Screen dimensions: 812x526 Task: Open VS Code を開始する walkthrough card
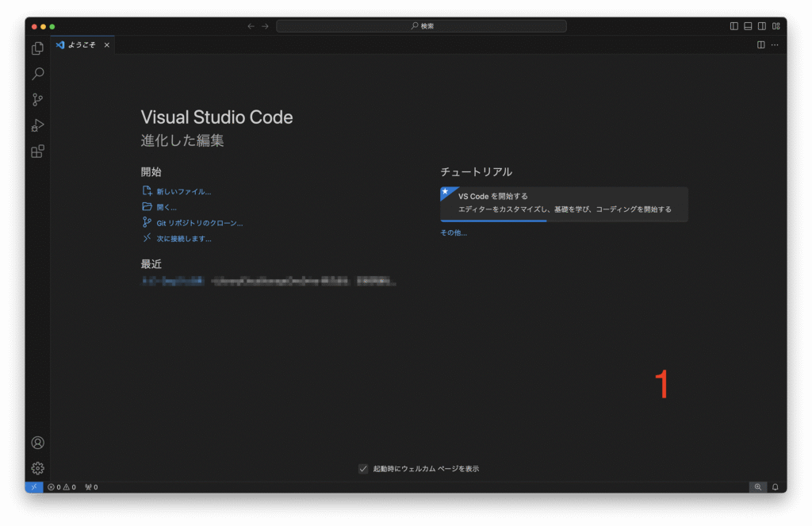click(x=564, y=204)
